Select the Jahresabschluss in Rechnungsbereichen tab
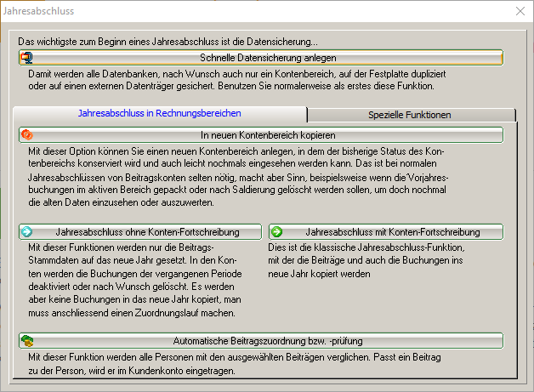This screenshot has height=392, width=534. click(x=160, y=113)
